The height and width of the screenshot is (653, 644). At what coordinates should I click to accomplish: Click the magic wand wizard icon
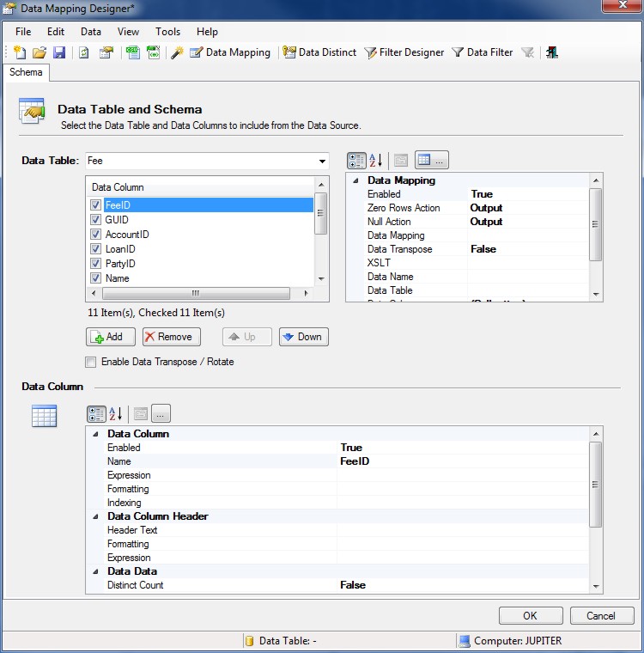pos(177,52)
